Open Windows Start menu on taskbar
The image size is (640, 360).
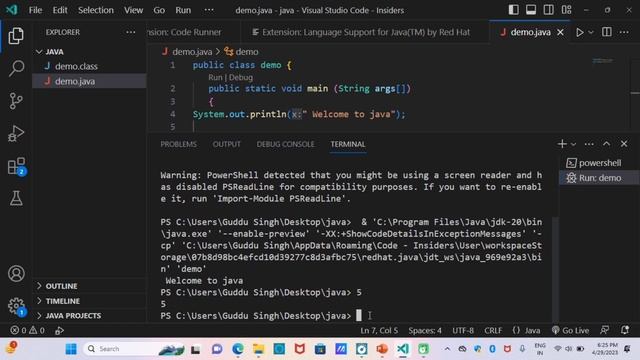click(x=71, y=349)
